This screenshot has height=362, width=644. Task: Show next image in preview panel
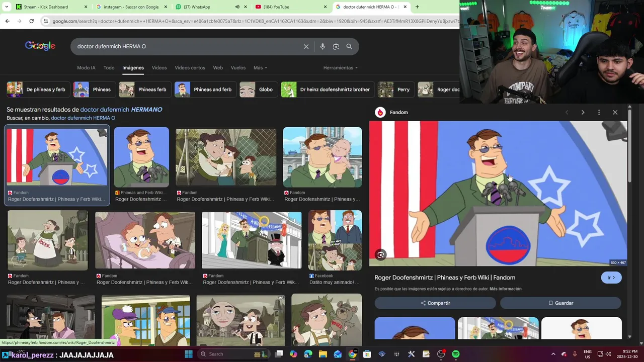point(583,112)
